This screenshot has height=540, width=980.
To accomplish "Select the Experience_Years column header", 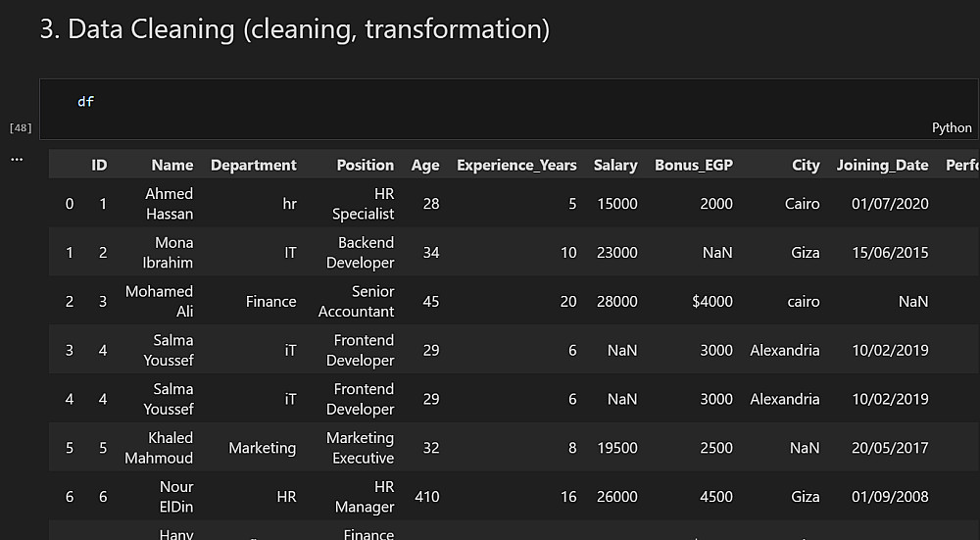I will pos(516,165).
